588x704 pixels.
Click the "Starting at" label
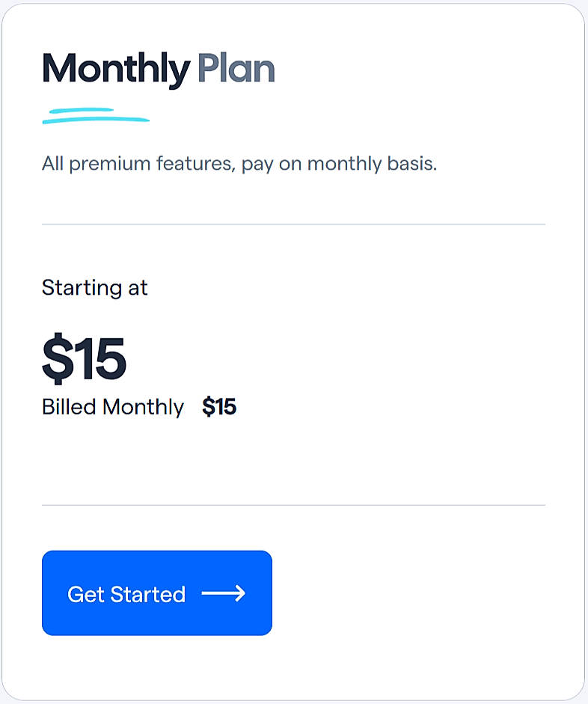(x=95, y=287)
